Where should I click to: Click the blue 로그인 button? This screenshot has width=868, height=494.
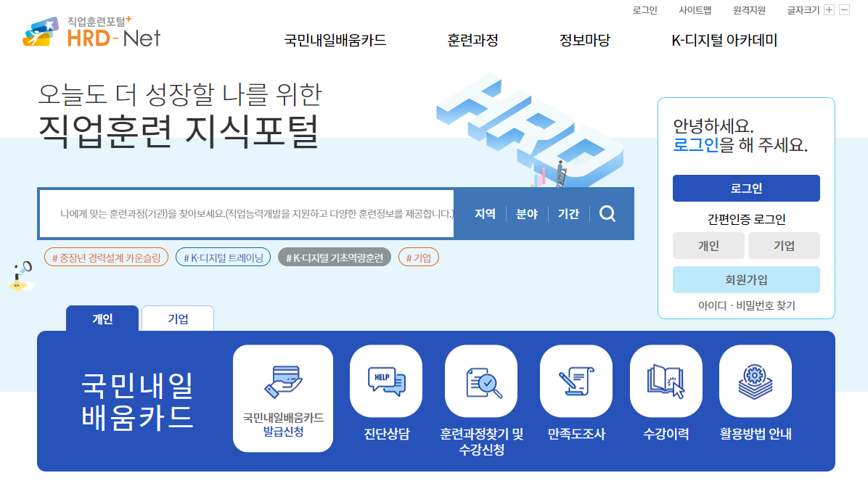(746, 188)
